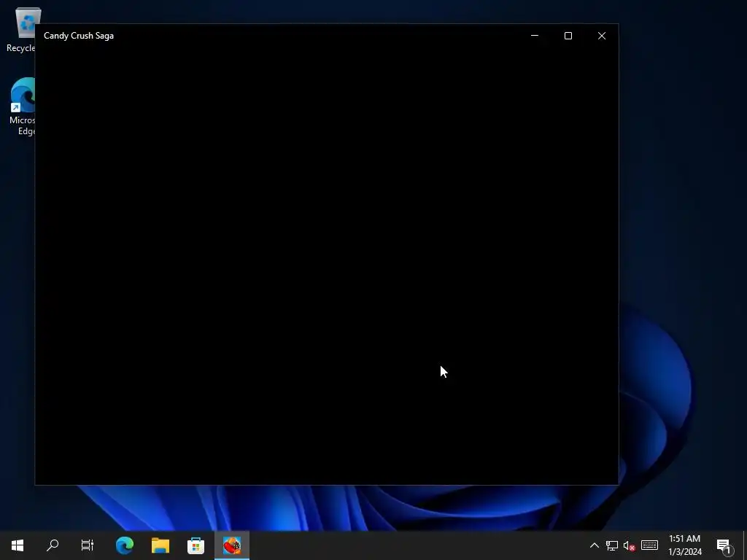Click the muted volume tray icon

[x=630, y=545]
